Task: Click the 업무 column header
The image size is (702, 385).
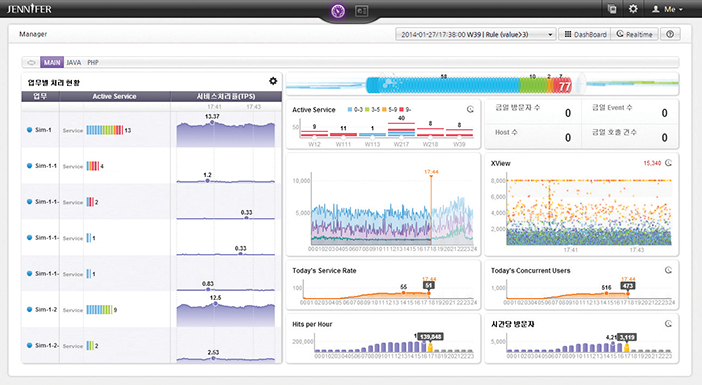Action: (40, 96)
